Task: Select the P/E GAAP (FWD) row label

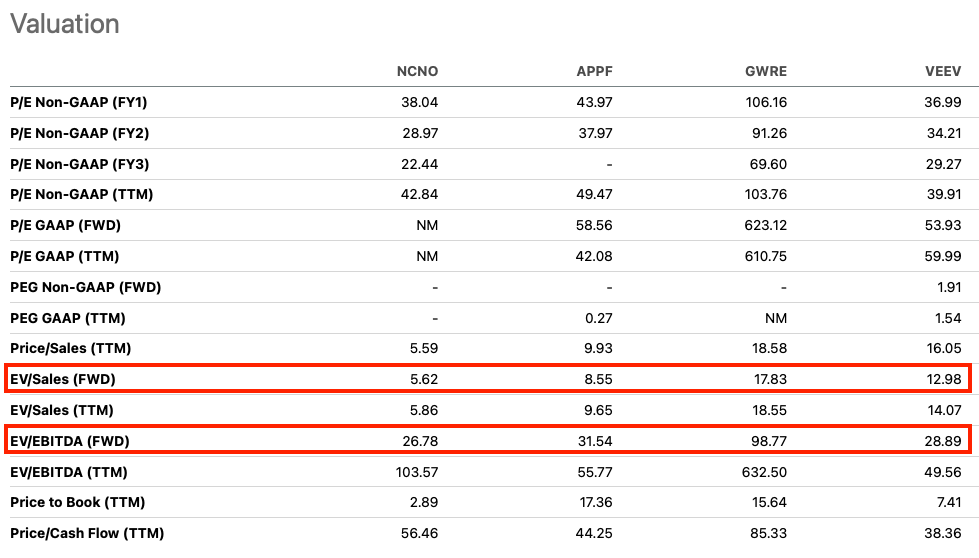Action: (66, 225)
